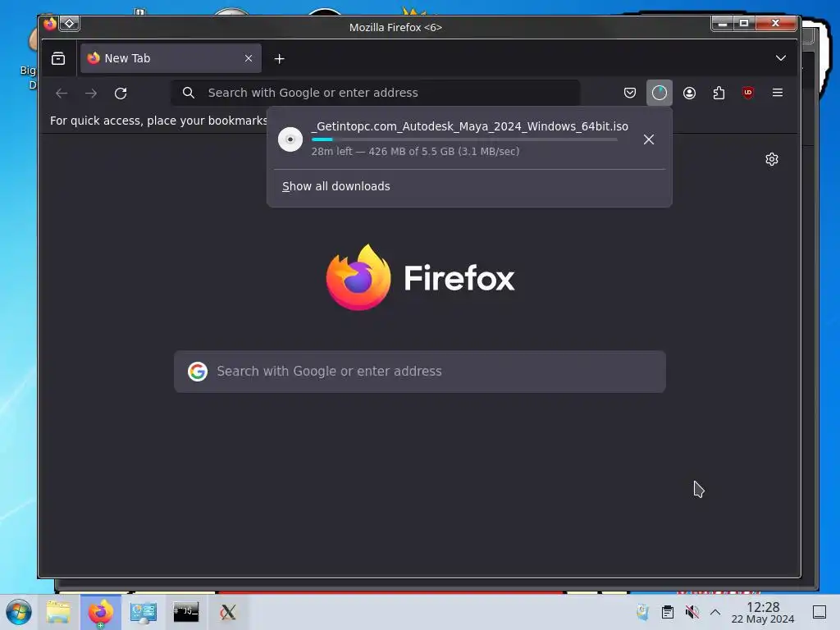Focus the center Google search box
Image resolution: width=840 pixels, height=630 pixels.
pyautogui.click(x=419, y=372)
